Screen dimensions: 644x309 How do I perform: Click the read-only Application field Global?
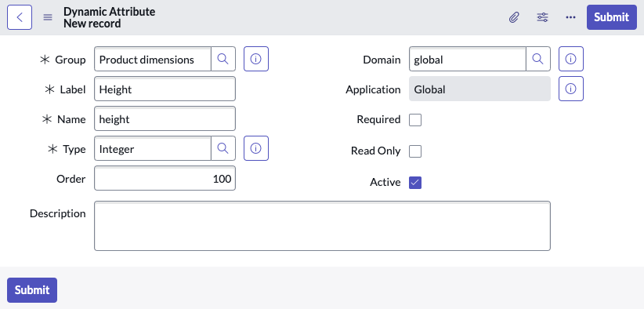479,89
